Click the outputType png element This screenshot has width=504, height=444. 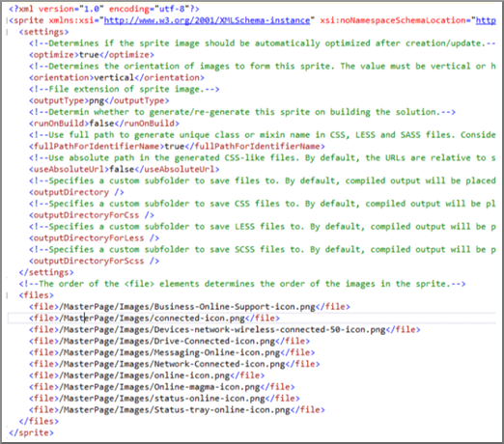pyautogui.click(x=99, y=100)
